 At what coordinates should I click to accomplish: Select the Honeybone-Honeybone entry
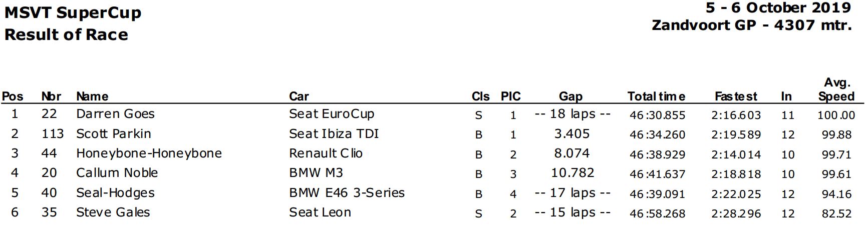[x=149, y=153]
